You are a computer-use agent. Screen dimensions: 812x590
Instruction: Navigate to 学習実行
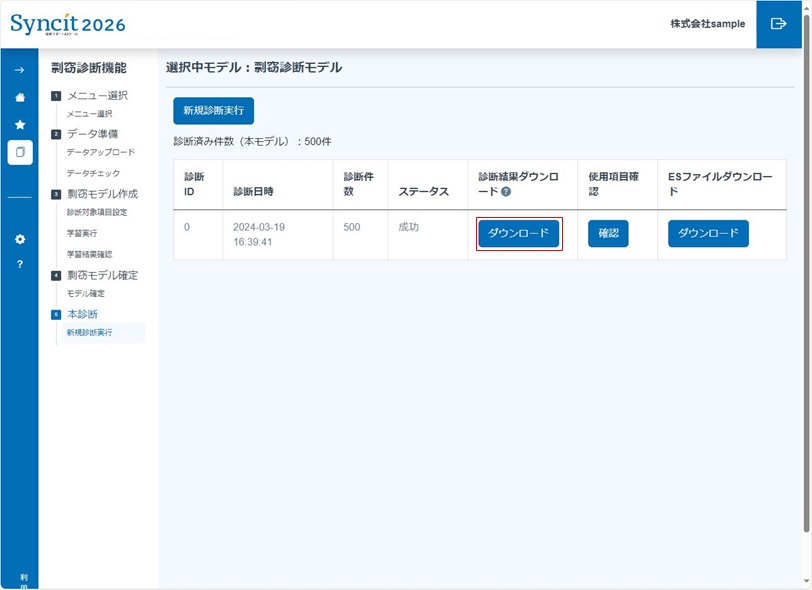pos(82,233)
